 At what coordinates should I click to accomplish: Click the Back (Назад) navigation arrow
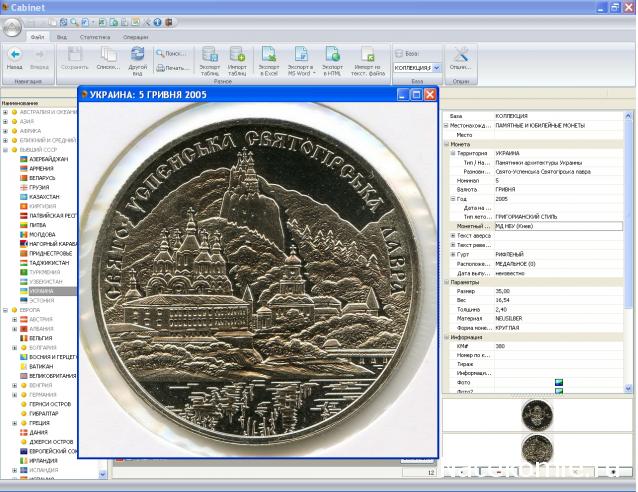[x=15, y=55]
